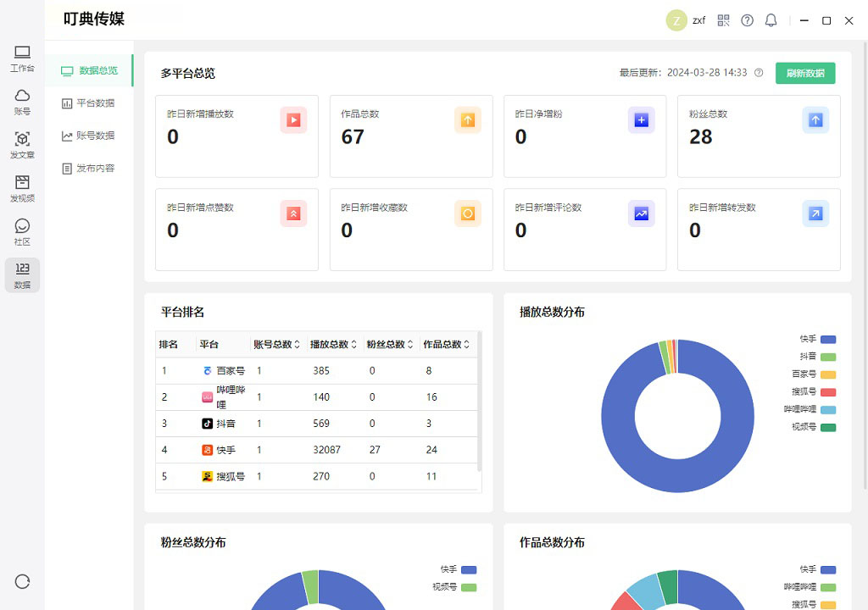This screenshot has width=868, height=610.
Task: Click the orange circle icon on 昨日新增收藏数 card
Action: pyautogui.click(x=468, y=213)
